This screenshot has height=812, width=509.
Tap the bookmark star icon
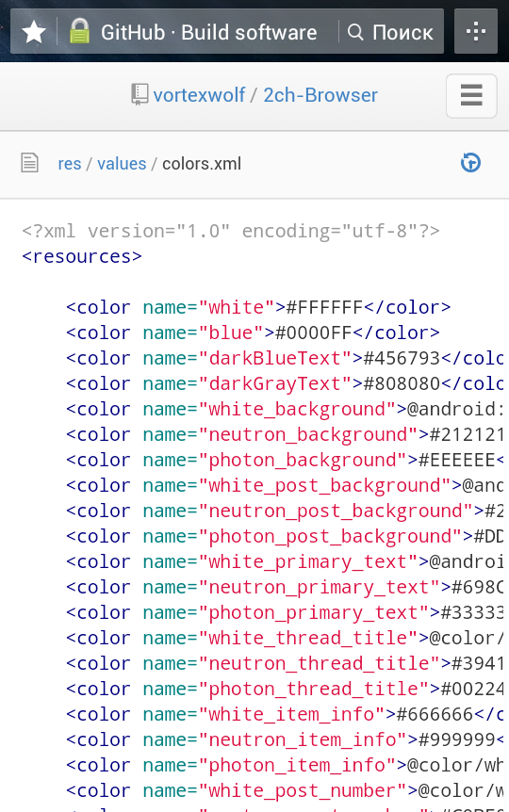click(34, 32)
